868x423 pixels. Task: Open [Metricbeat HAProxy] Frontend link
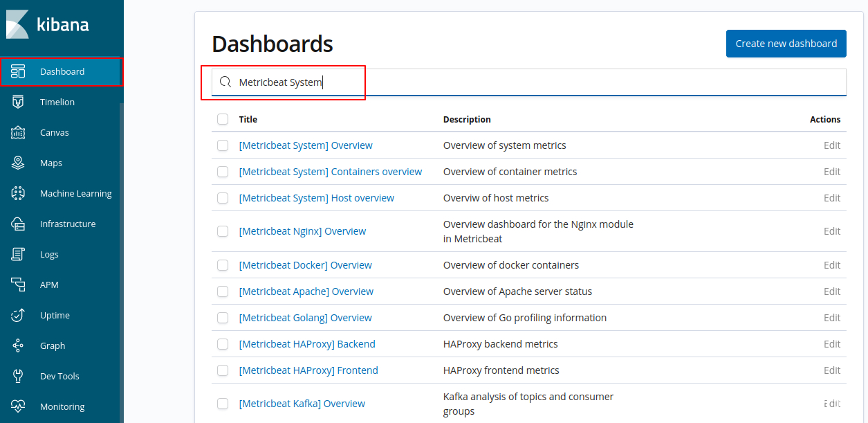point(308,370)
